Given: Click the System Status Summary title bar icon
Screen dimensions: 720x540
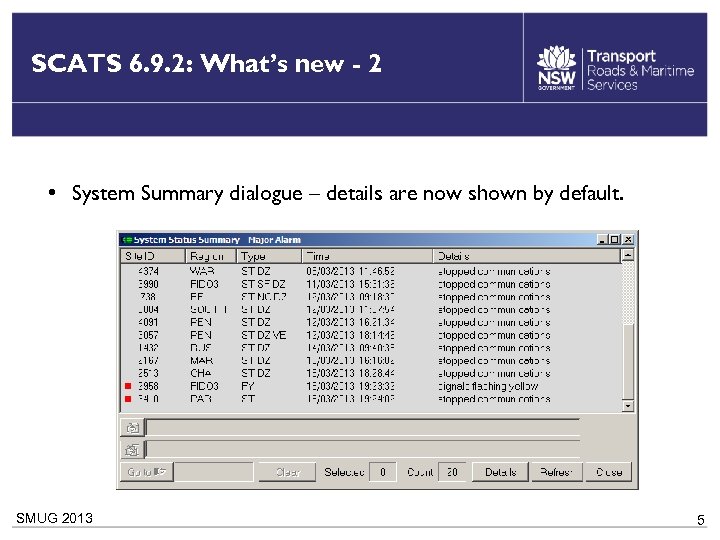Looking at the screenshot, I should click(127, 240).
